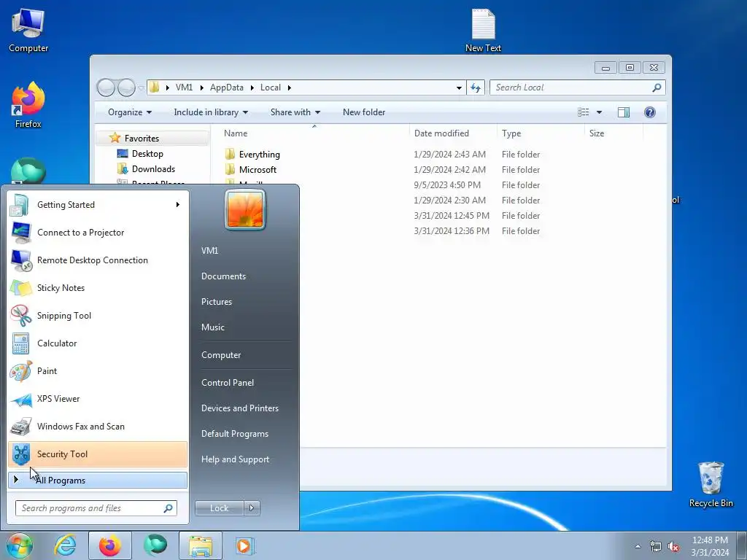Click AppData in address breadcrumb
This screenshot has height=560, width=747.
click(x=226, y=87)
